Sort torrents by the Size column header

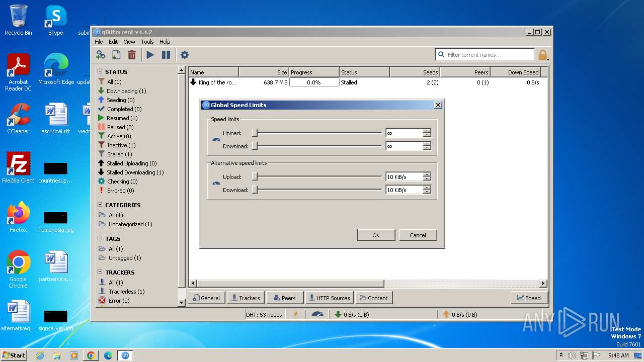point(264,72)
